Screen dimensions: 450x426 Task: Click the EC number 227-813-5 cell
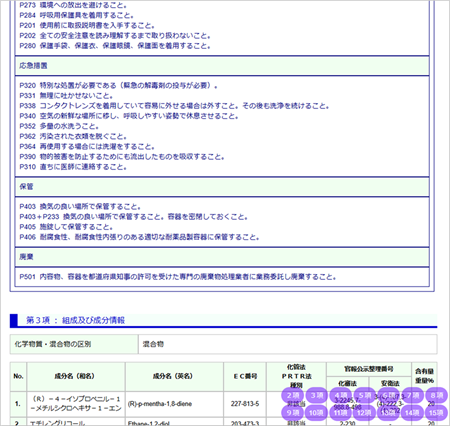point(245,404)
